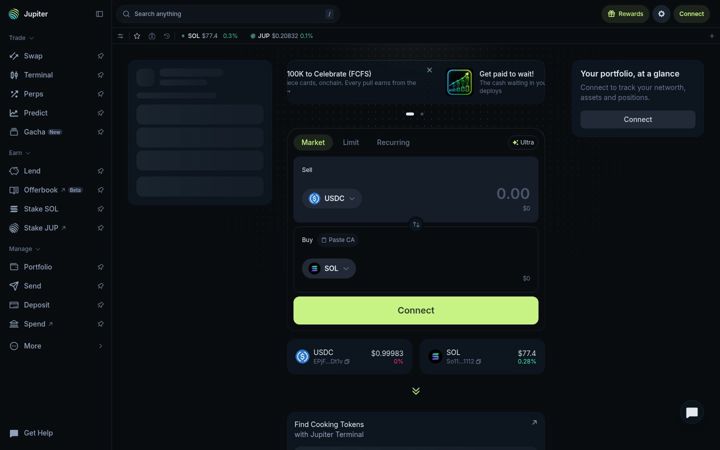Click the Rewards button
This screenshot has width=720, height=450.
click(x=625, y=14)
